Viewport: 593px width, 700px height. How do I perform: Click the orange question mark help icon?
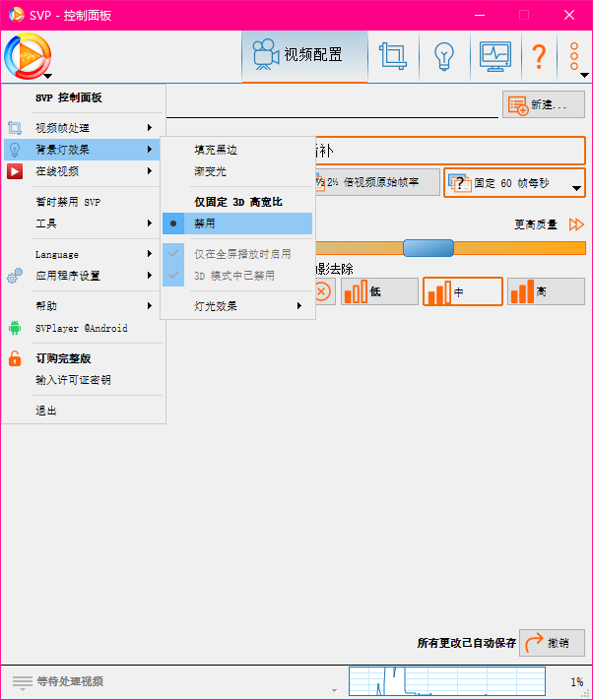(x=538, y=56)
